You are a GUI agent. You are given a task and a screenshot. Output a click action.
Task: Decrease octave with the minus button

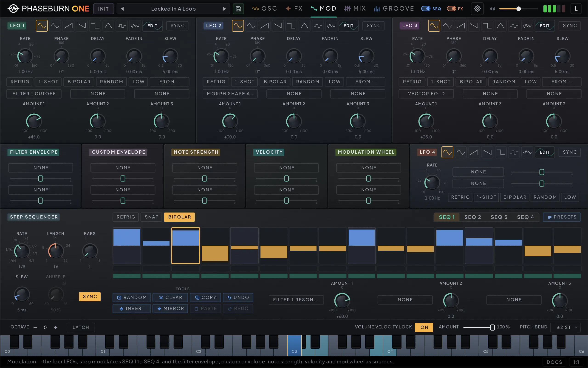35,327
